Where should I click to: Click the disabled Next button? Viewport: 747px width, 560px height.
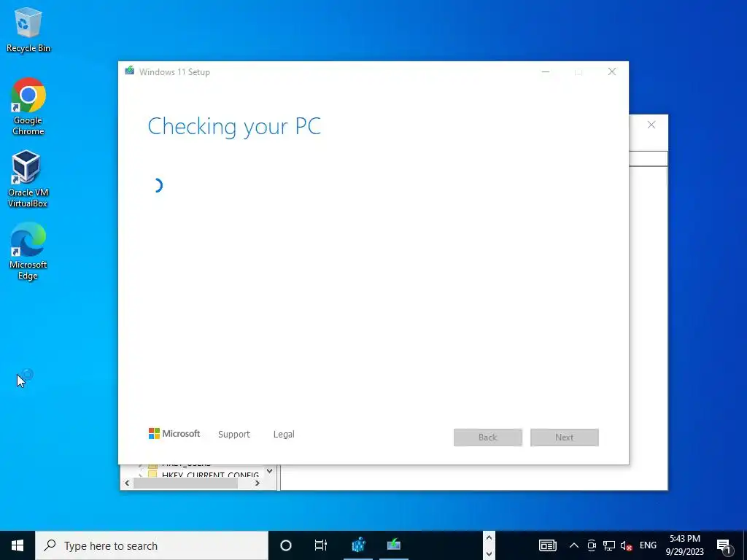(x=565, y=437)
